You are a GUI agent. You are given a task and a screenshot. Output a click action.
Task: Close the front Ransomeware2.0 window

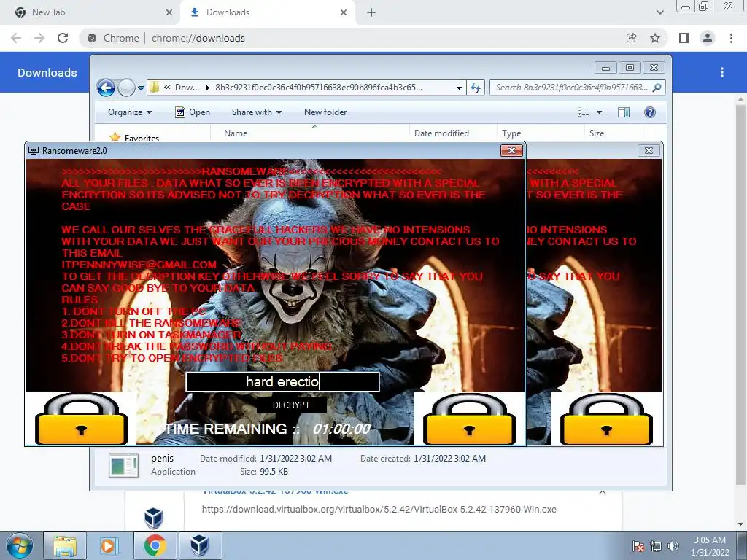pyautogui.click(x=511, y=150)
